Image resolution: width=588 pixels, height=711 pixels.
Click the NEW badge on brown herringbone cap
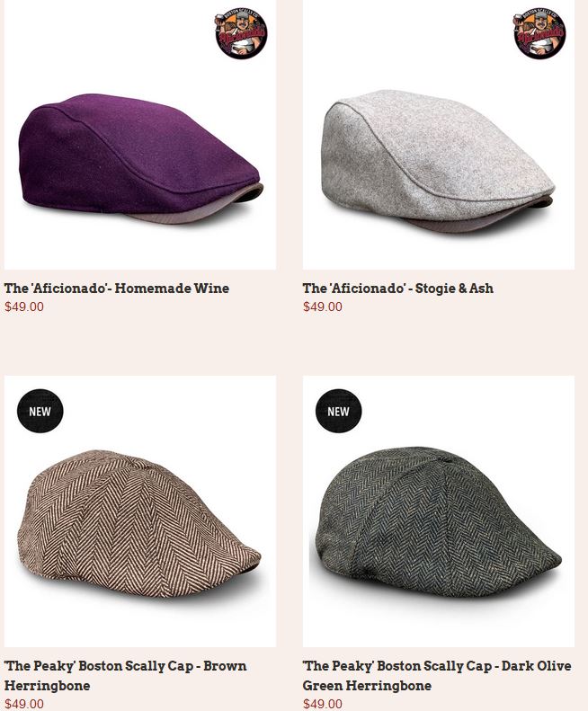click(x=40, y=411)
